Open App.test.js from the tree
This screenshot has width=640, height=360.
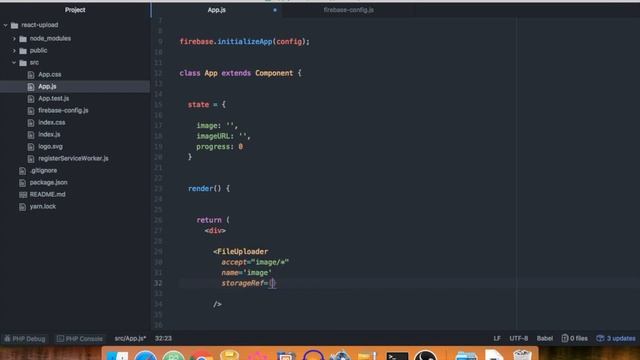click(x=53, y=99)
